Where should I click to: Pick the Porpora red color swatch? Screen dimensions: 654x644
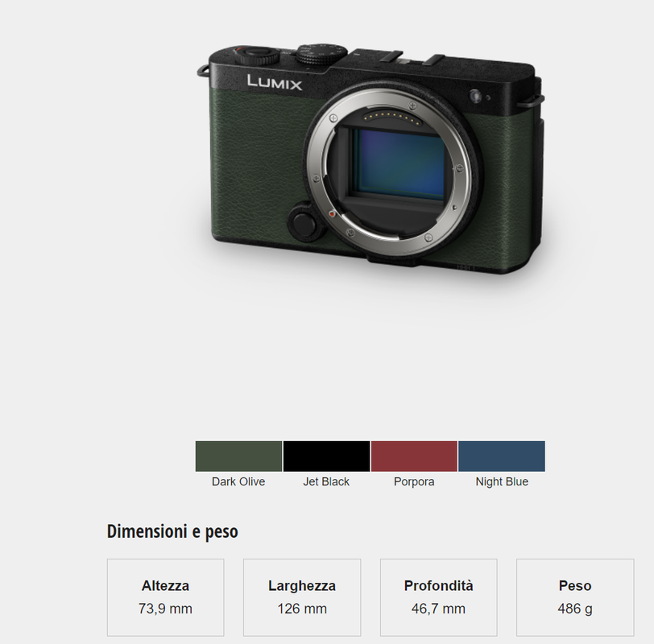(x=414, y=456)
